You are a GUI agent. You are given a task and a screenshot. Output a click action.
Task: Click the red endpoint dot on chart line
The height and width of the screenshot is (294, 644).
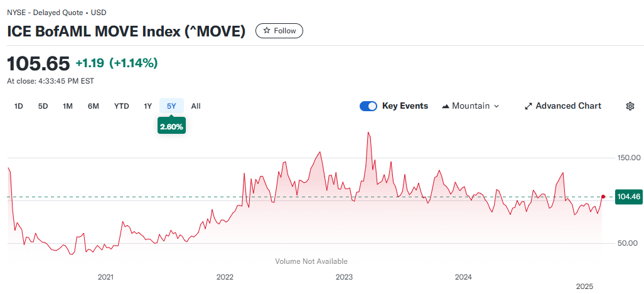(603, 197)
